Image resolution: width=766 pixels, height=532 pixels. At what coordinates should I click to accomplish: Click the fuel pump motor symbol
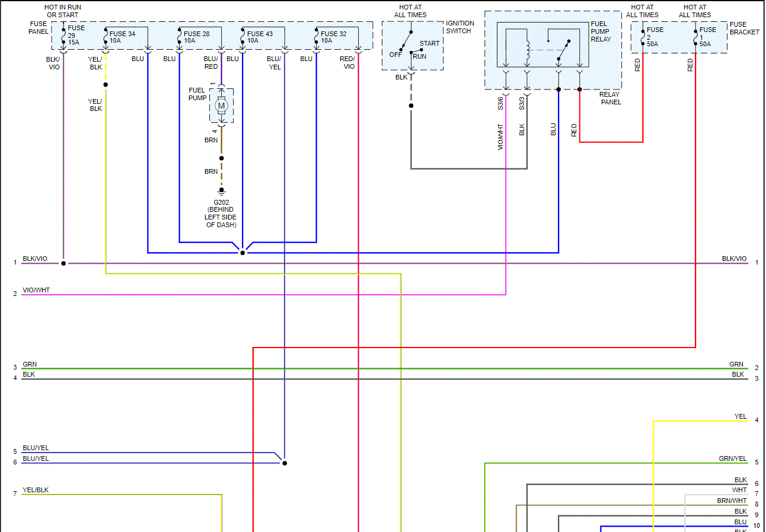(222, 106)
